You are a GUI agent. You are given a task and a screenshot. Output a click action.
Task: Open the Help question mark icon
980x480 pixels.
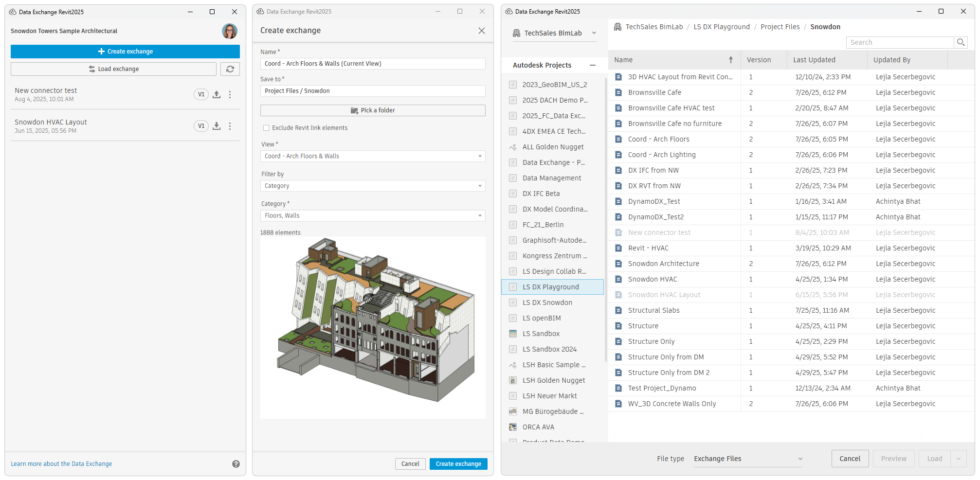coord(236,464)
